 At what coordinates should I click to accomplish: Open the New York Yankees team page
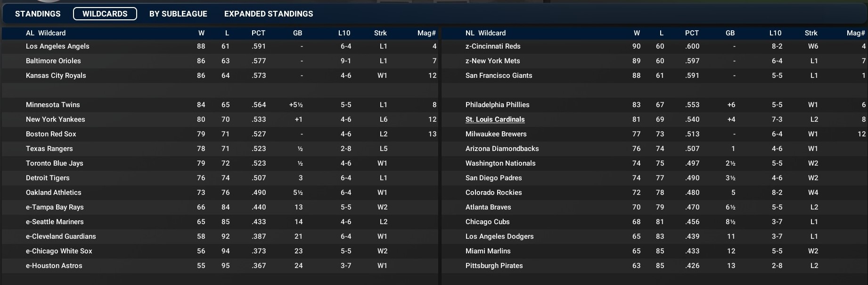(x=55, y=119)
